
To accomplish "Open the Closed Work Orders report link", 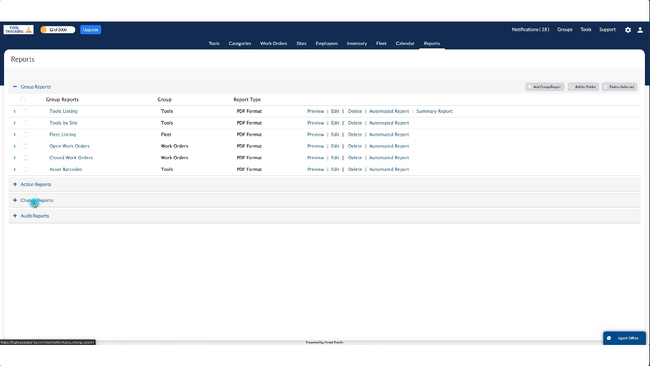I will (71, 158).
